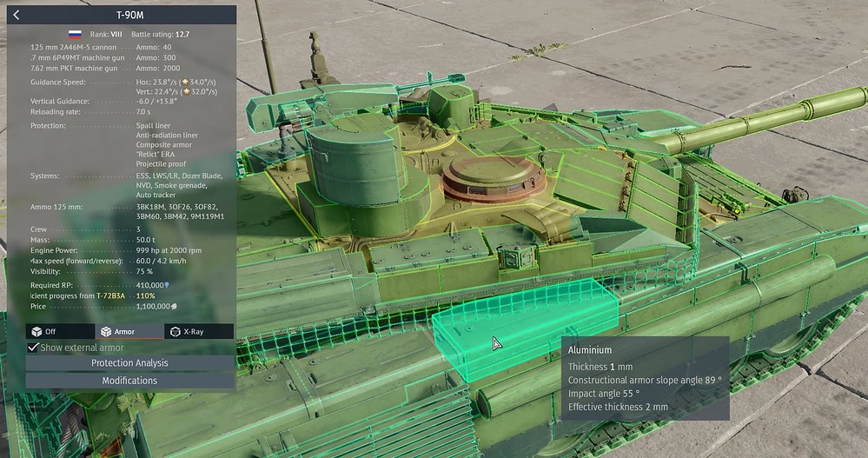This screenshot has height=458, width=868.
Task: Click Constructional armor slope angle 89° line
Action: click(645, 380)
